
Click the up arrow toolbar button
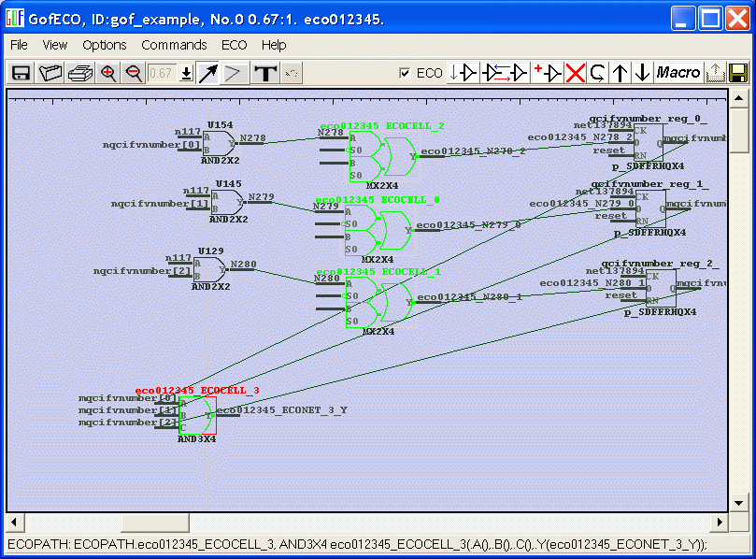pyautogui.click(x=620, y=73)
